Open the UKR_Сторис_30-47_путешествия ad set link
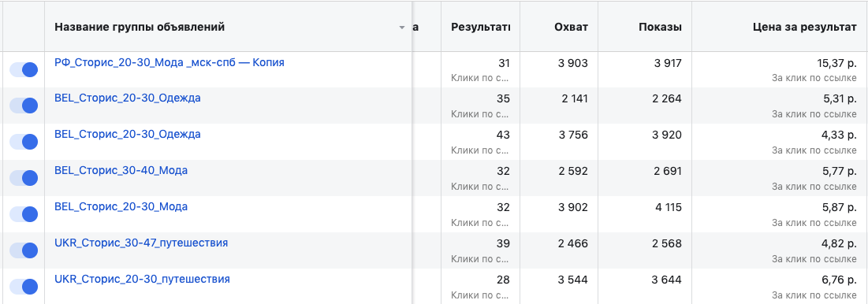Viewport: 868px width, 304px height. (x=141, y=243)
